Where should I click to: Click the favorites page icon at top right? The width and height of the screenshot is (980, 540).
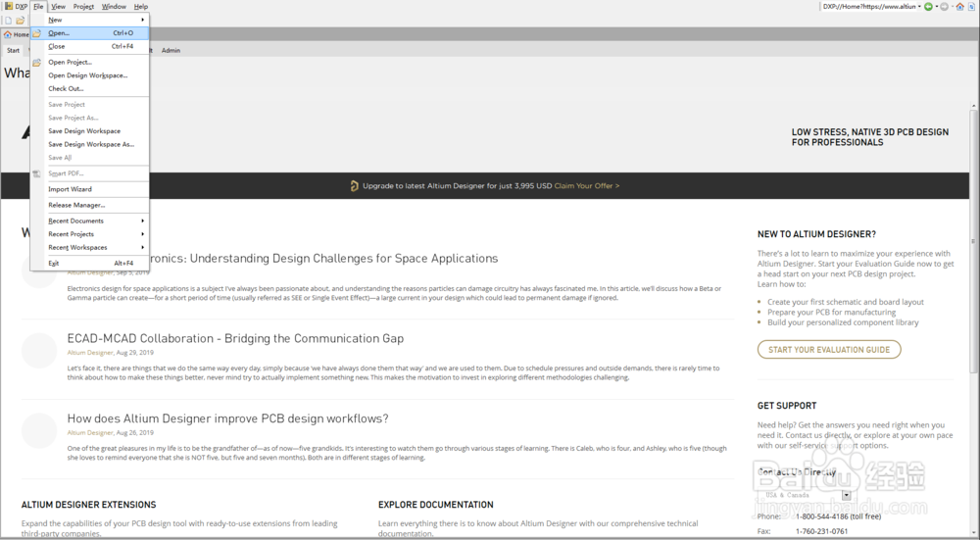(972, 6)
